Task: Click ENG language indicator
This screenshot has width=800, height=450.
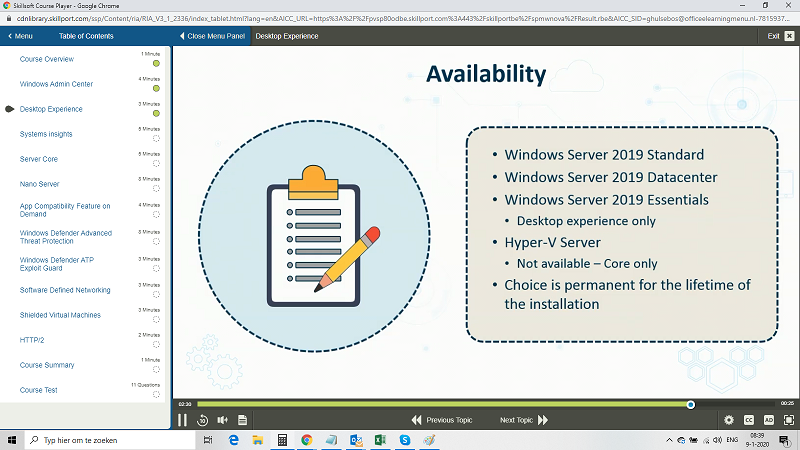Action: [732, 440]
